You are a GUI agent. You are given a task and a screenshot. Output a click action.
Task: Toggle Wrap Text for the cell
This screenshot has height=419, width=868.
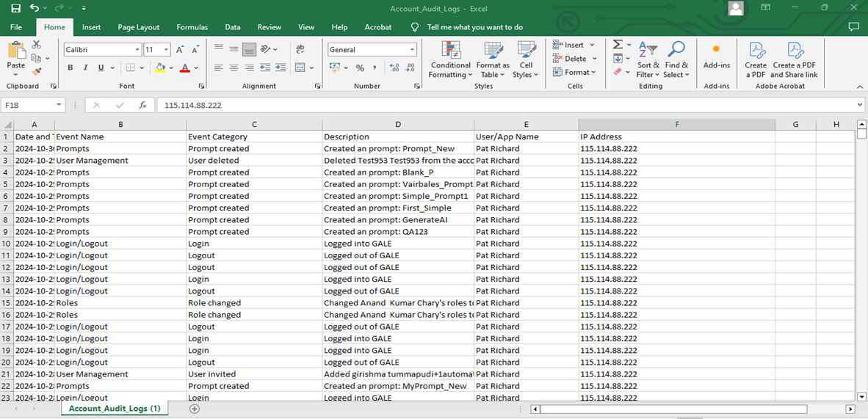pos(300,49)
